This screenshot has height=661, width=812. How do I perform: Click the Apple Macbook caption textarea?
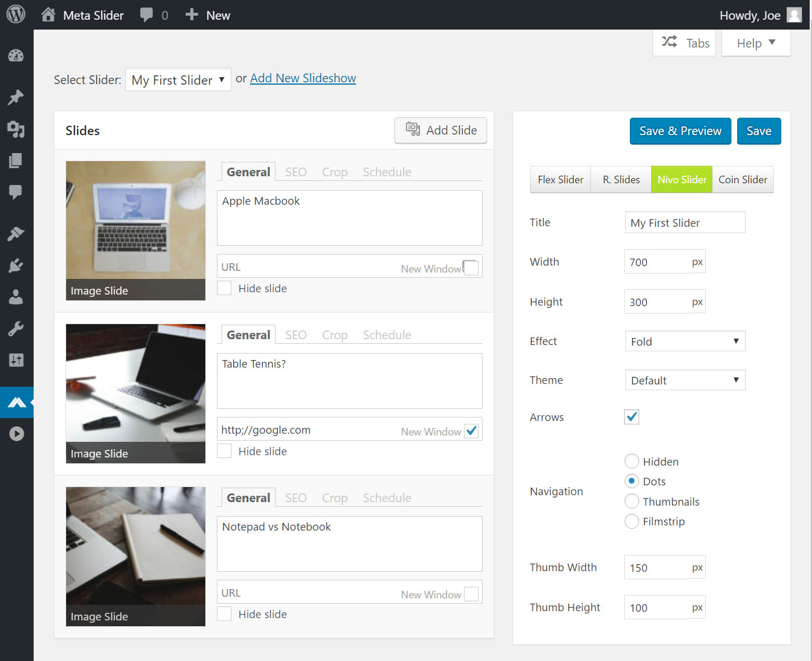click(350, 218)
